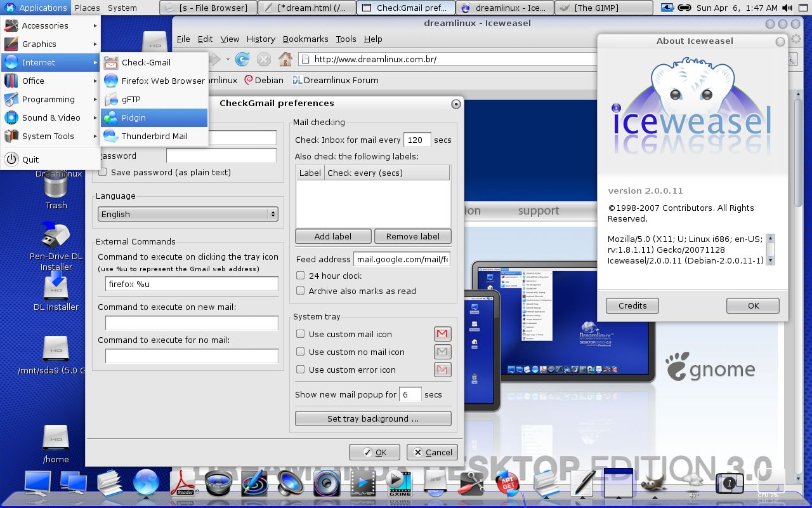Viewport: 812px width, 508px height.
Task: Click the computer monitor icon in the dock
Action: click(x=37, y=483)
